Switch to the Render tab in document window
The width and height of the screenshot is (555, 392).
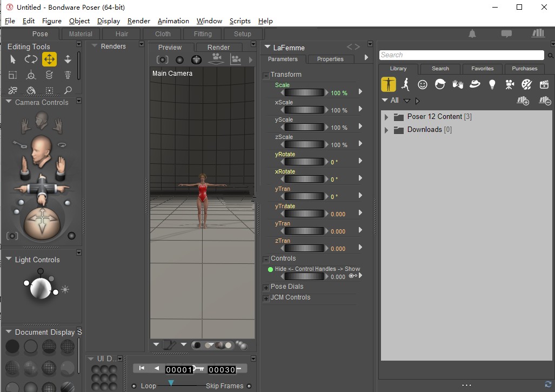coord(218,48)
